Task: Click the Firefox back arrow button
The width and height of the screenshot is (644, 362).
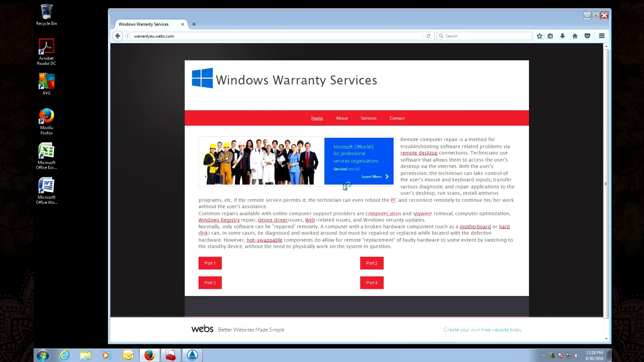Action: click(117, 36)
